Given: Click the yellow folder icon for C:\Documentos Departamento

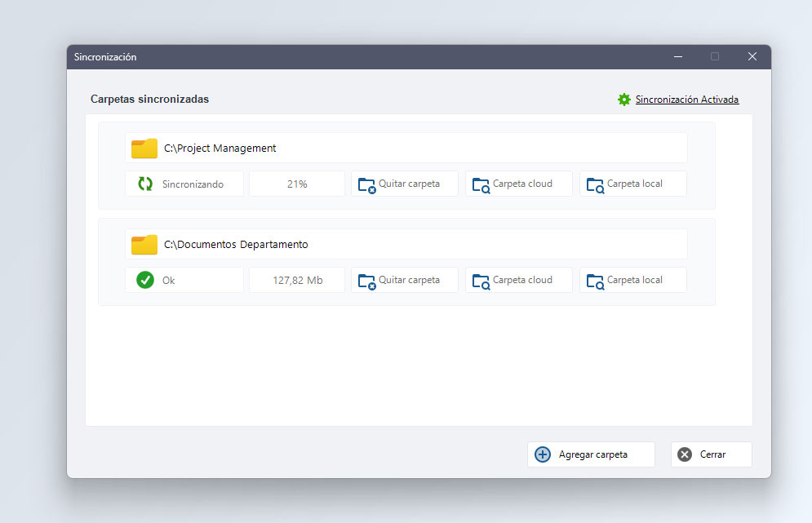Looking at the screenshot, I should point(144,245).
